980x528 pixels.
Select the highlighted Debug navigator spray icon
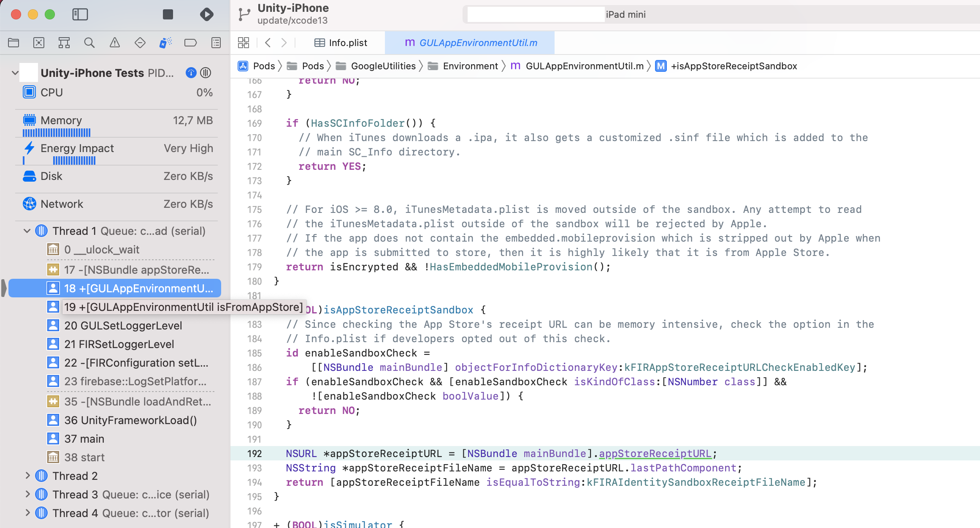(x=165, y=43)
